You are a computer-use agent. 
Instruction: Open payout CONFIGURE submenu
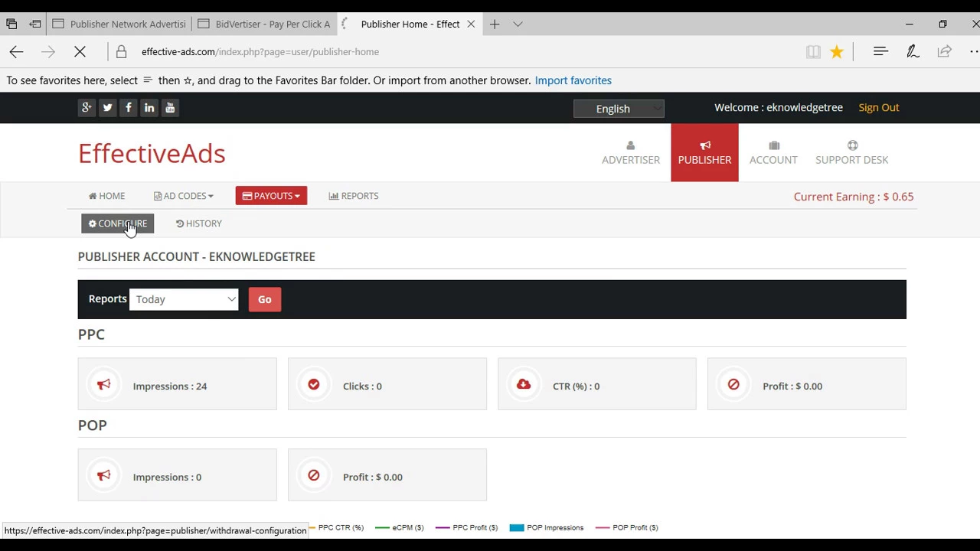pos(118,223)
